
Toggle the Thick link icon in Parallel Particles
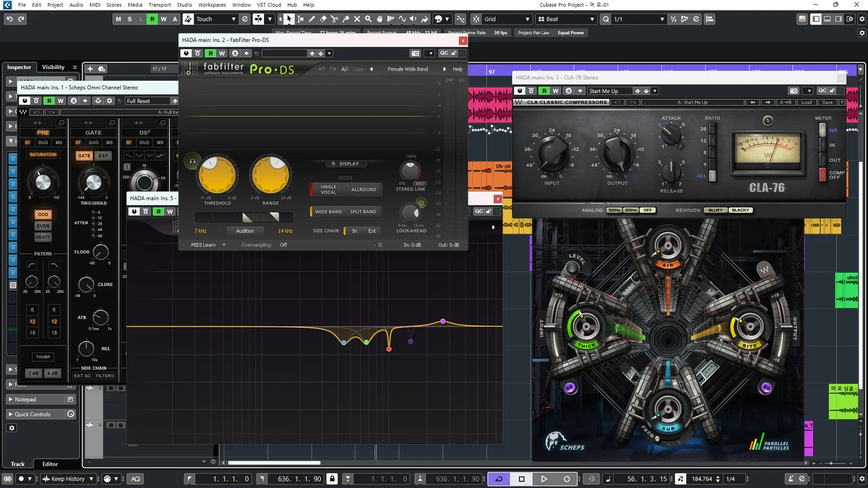[569, 388]
